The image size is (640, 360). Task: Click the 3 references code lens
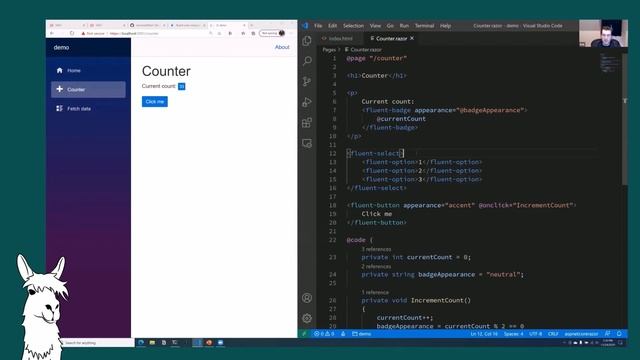point(376,249)
